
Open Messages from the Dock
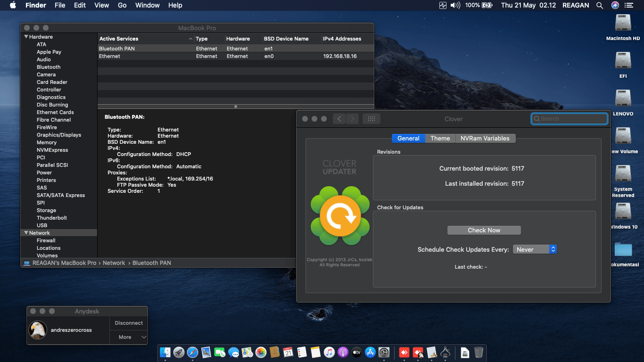coord(233,352)
